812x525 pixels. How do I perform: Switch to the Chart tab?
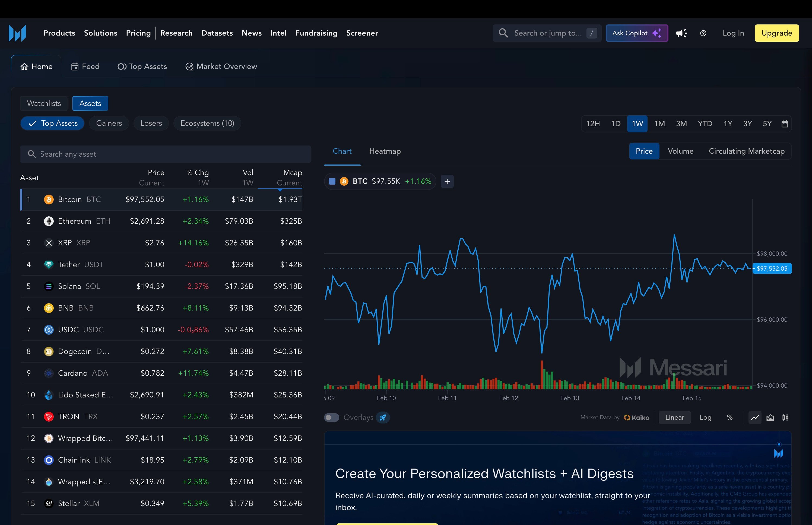click(342, 151)
